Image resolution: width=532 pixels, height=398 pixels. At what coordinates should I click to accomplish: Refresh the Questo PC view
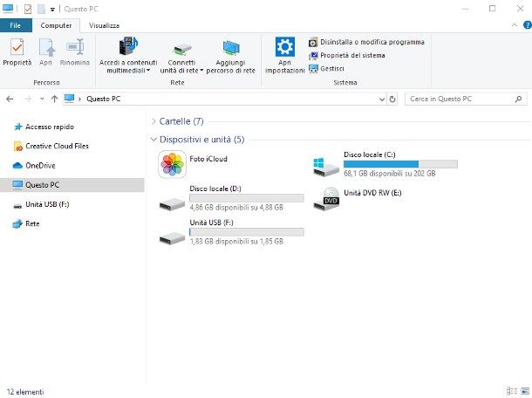point(392,99)
